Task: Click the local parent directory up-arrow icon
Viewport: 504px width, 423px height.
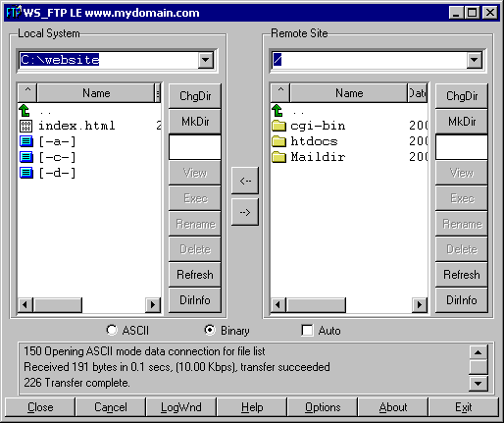Action: 25,111
